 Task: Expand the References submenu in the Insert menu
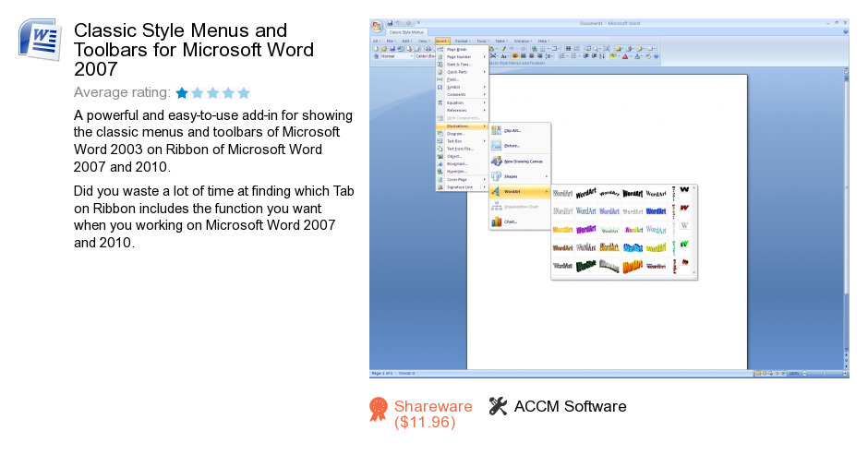(x=463, y=110)
